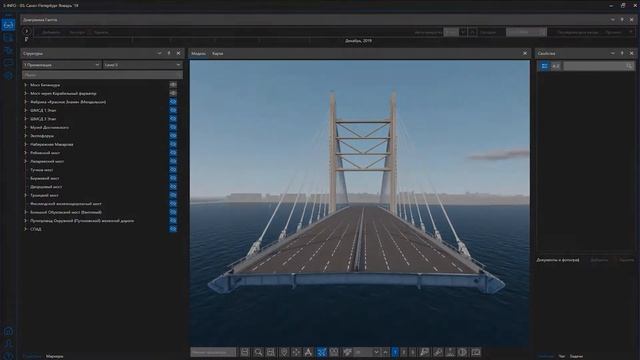Expand the Большой Обуховский мост node
This screenshot has width=640, height=360.
(x=26, y=212)
